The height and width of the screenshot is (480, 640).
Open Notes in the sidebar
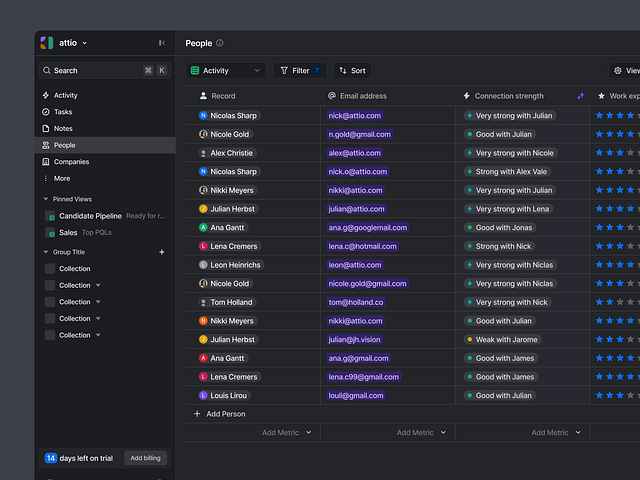[x=62, y=129]
